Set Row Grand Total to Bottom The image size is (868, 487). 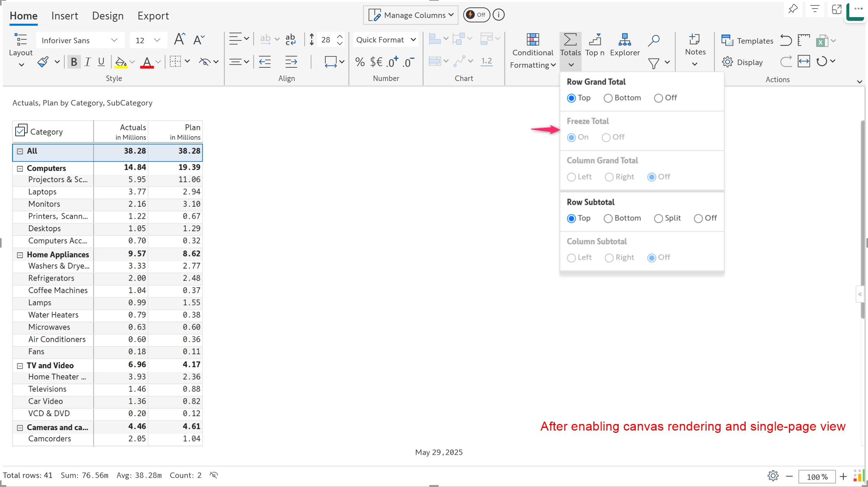(x=608, y=98)
